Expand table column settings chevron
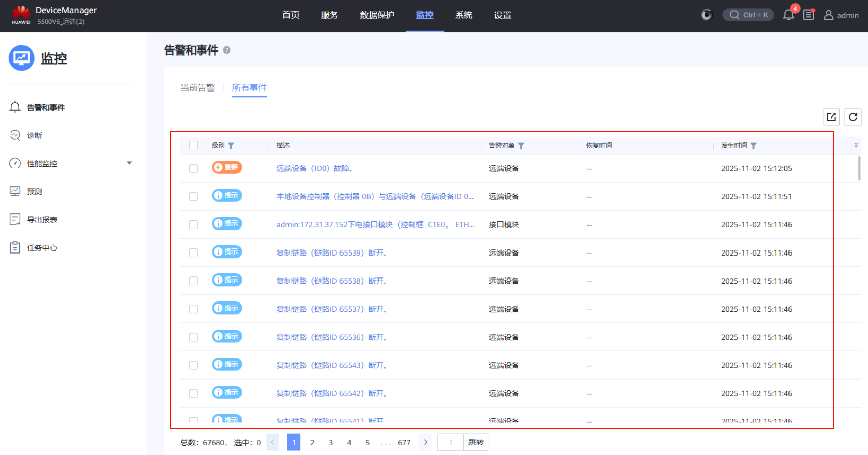The height and width of the screenshot is (455, 868). pos(856,145)
